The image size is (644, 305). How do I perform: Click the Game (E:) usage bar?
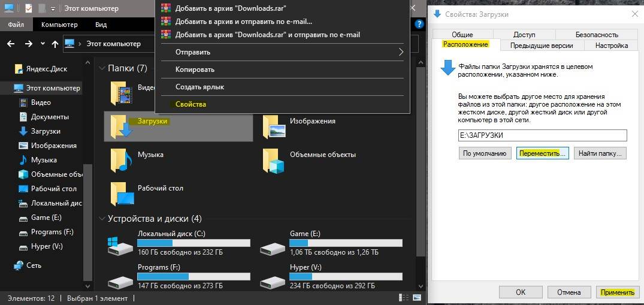(346, 243)
